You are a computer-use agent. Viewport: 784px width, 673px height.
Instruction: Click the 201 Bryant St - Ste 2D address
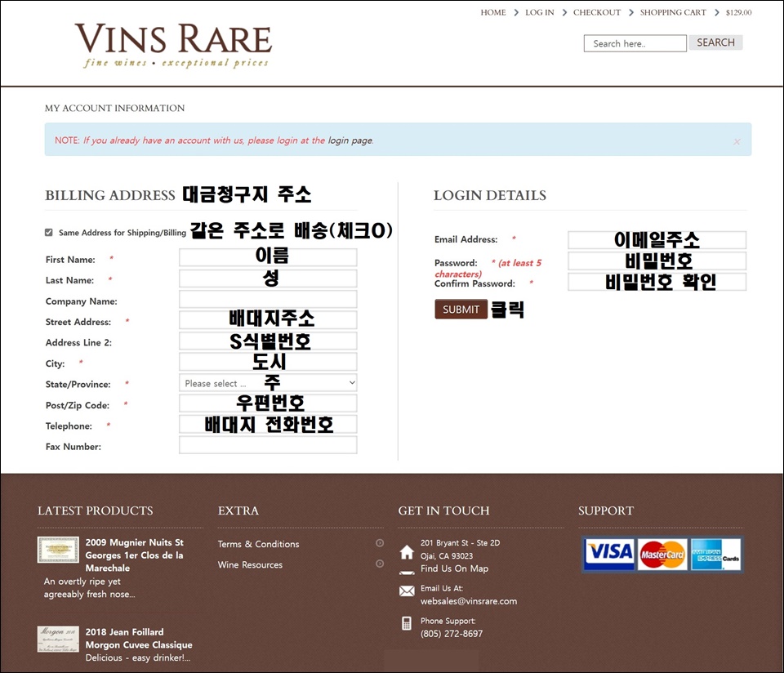(460, 542)
